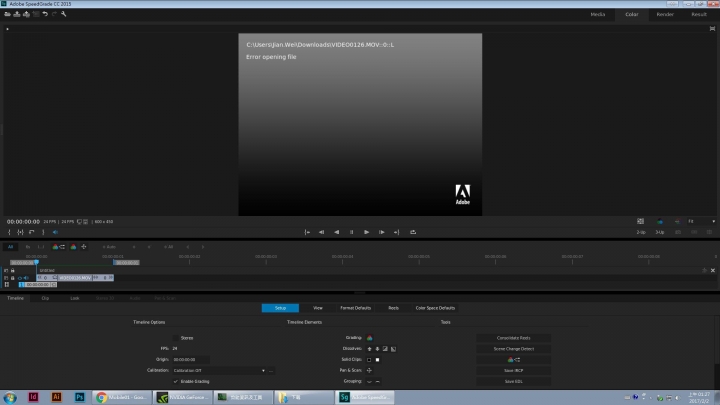Select the Setup sub-tab
The height and width of the screenshot is (405, 720).
(280, 308)
